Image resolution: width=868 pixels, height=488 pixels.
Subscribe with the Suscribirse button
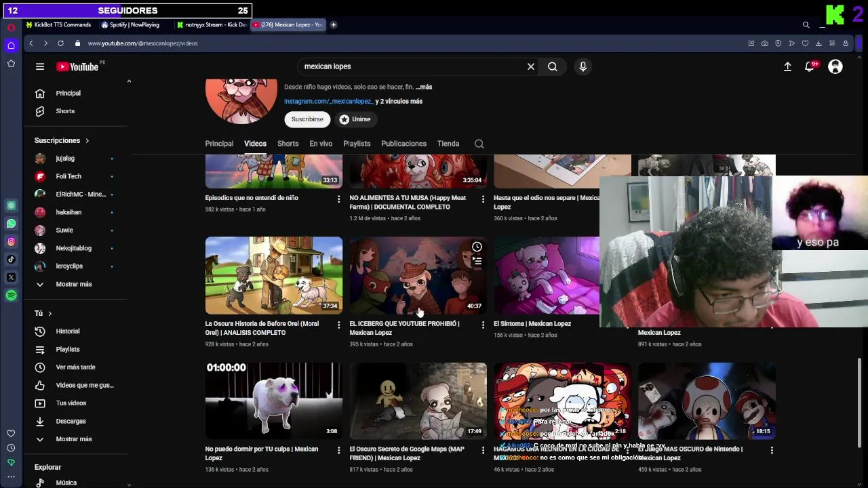(x=307, y=119)
